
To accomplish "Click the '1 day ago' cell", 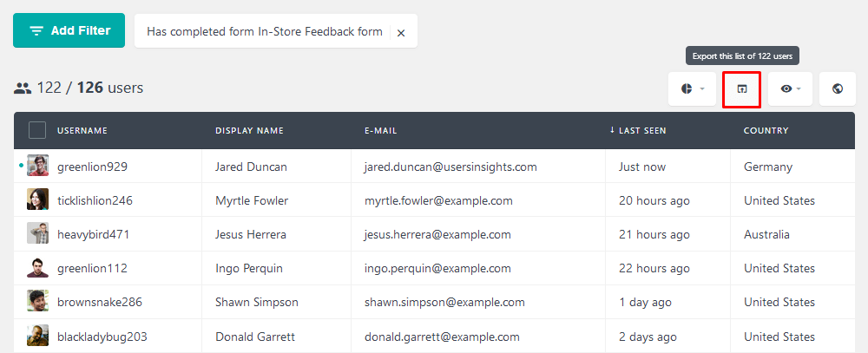I will tap(645, 302).
